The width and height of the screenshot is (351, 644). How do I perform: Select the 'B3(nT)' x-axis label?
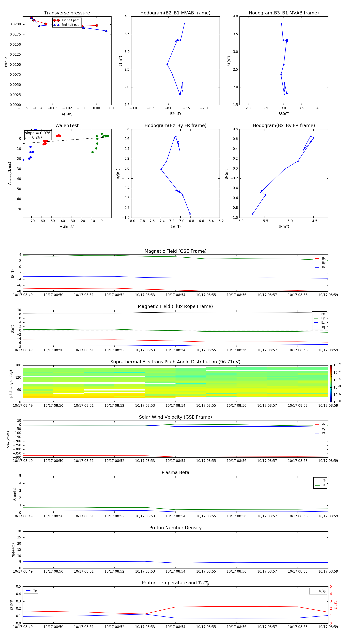284,114
